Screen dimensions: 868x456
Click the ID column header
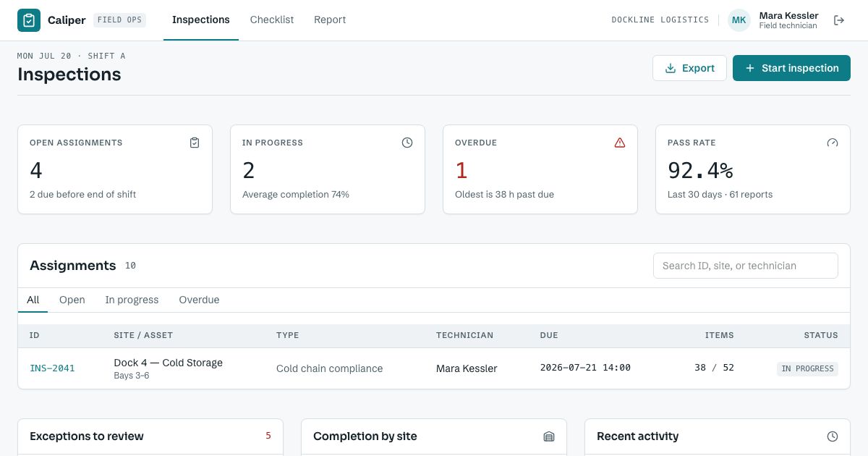pos(35,335)
